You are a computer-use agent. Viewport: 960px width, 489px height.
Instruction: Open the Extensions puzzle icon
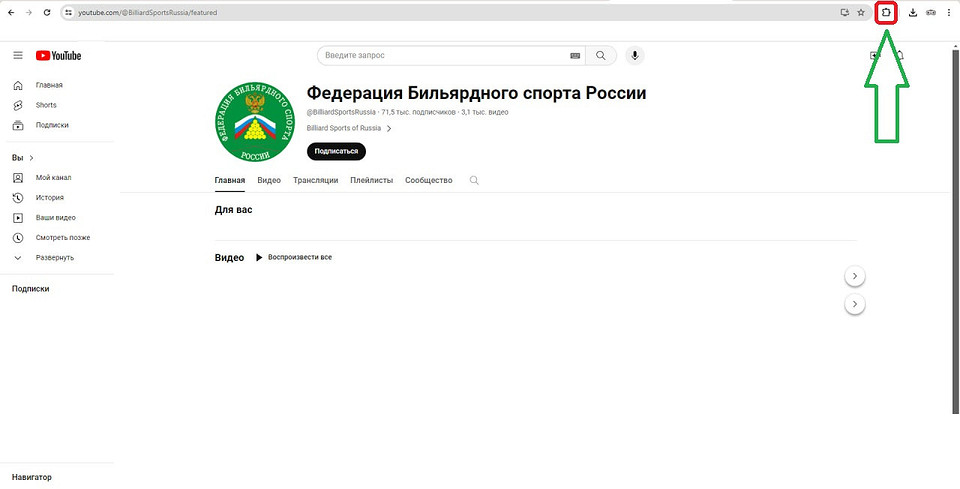[886, 12]
